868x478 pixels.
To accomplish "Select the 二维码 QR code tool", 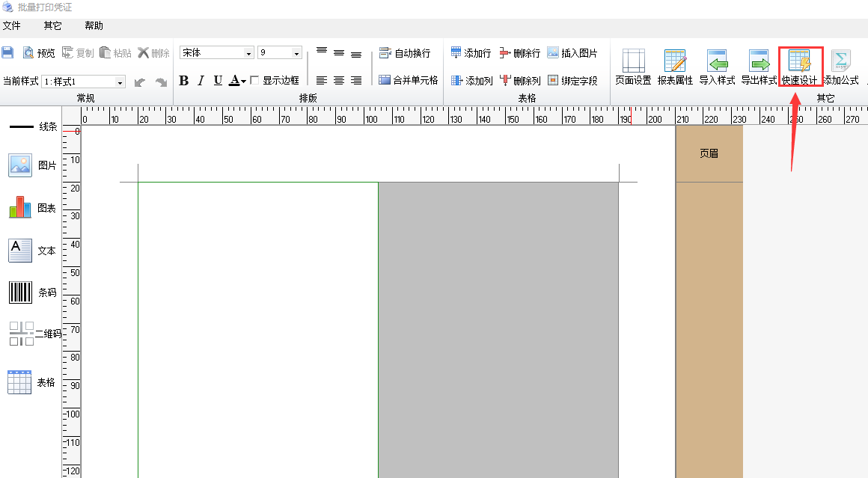I will 21,334.
